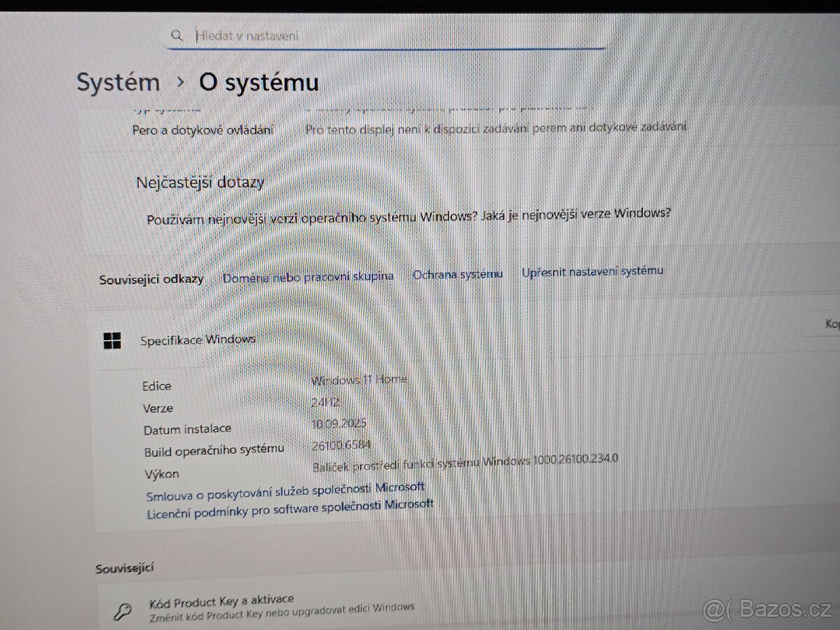Select the O systému breadcrumb item
Screen dimensions: 840x630
258,82
